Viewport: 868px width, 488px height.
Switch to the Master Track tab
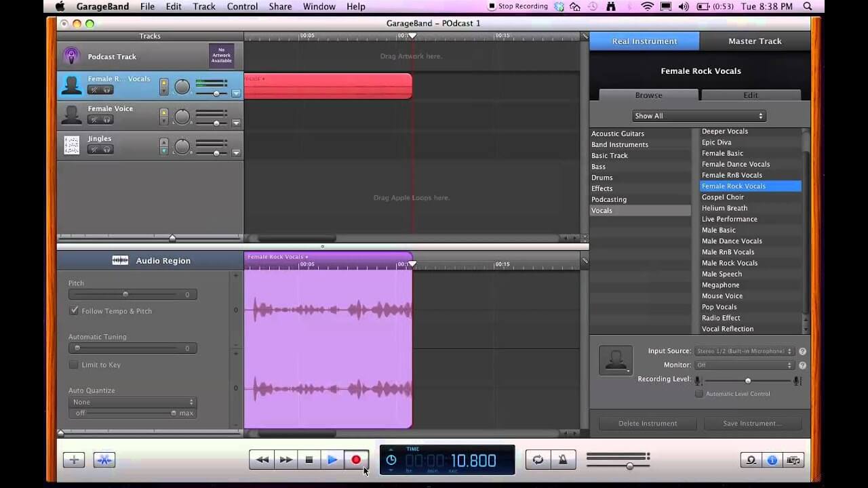point(754,41)
